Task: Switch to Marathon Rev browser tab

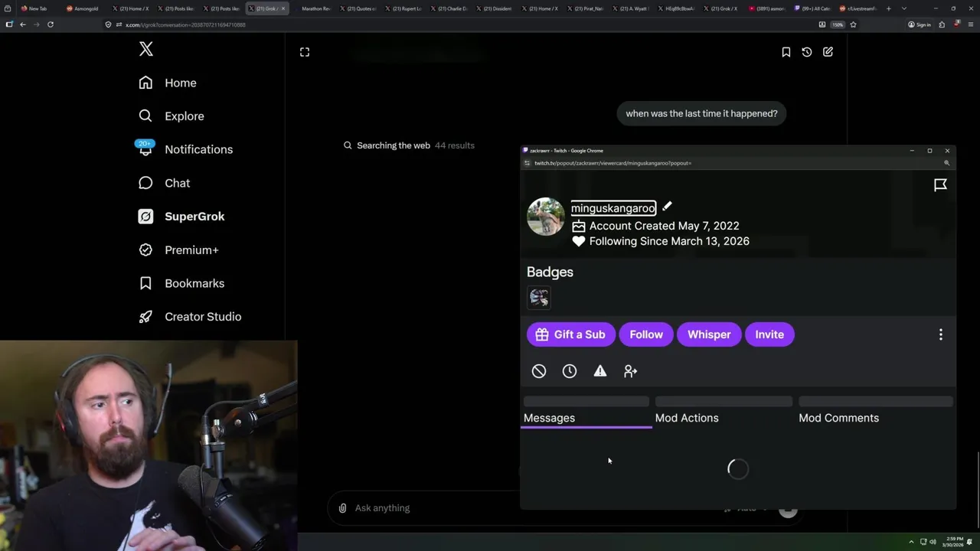Action: click(314, 8)
